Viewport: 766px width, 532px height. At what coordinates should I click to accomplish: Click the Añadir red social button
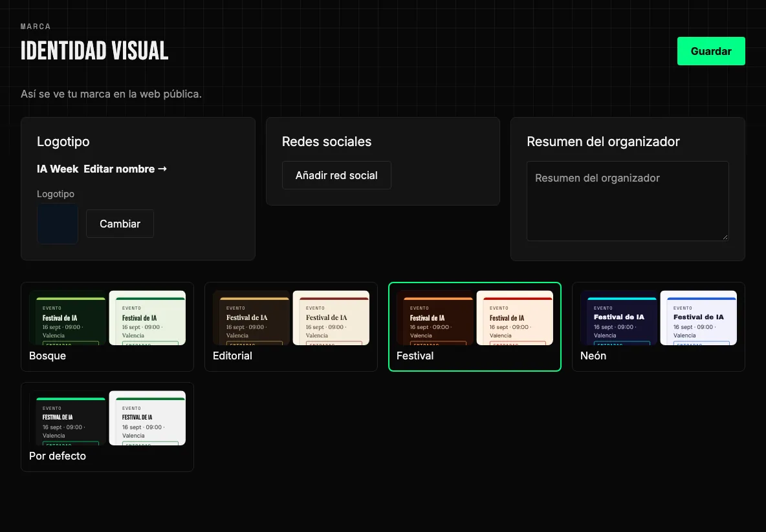tap(336, 175)
